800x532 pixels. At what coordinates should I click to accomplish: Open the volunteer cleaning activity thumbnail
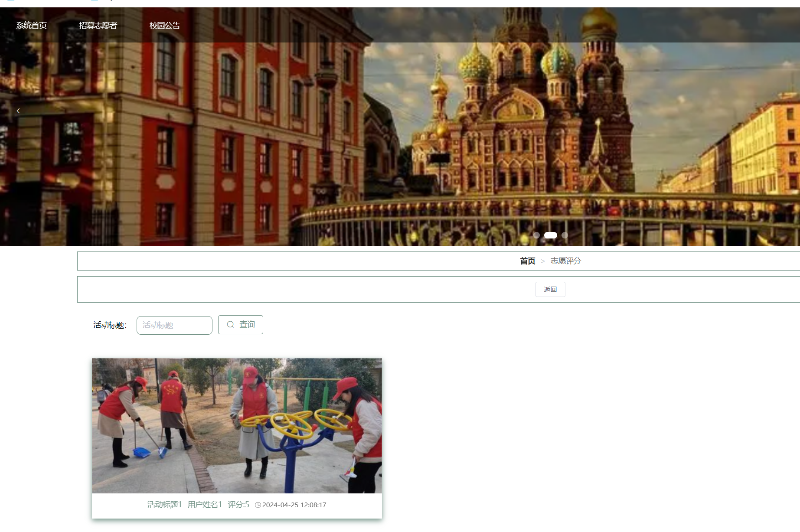coord(237,426)
